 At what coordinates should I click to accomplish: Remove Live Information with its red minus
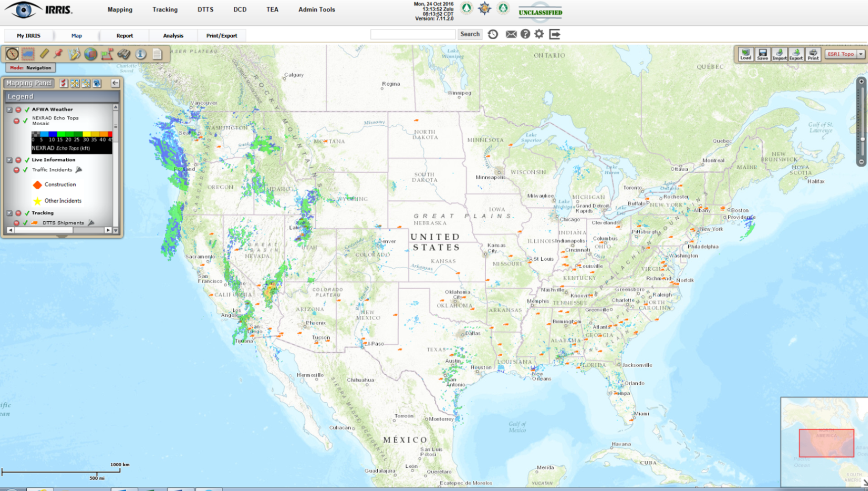click(18, 160)
